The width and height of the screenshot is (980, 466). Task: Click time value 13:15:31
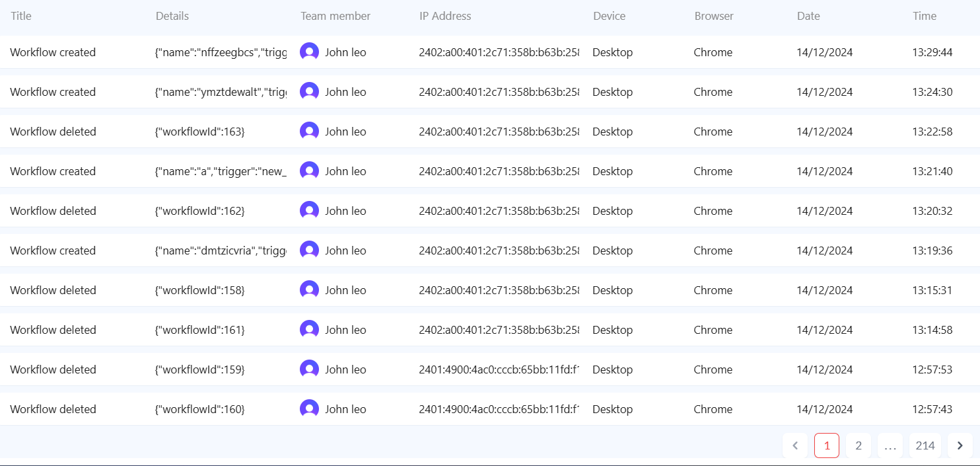coord(932,290)
